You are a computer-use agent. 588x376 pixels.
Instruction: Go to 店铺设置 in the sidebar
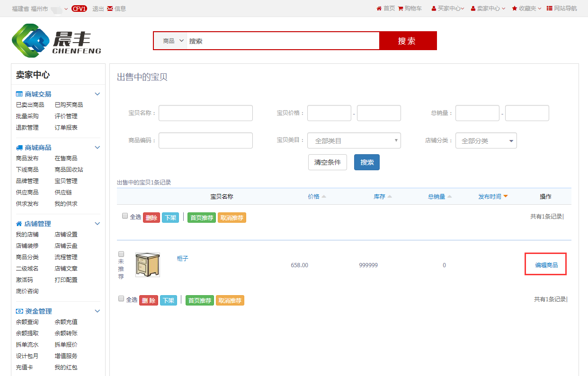point(66,235)
